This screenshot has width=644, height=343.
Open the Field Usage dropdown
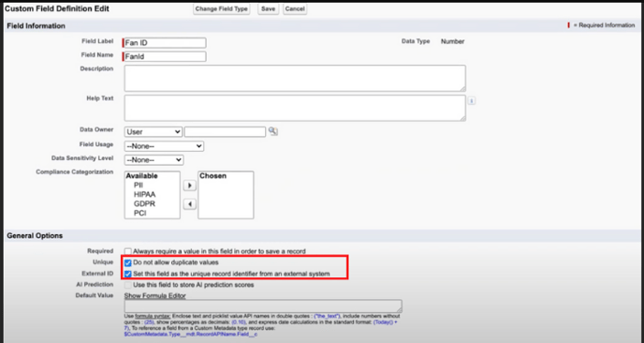[164, 146]
